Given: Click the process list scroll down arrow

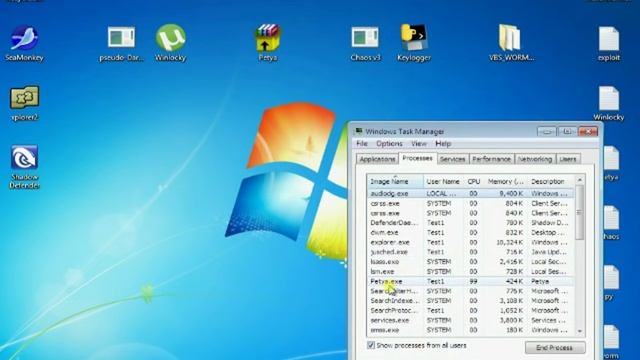Looking at the screenshot, I should click(580, 331).
